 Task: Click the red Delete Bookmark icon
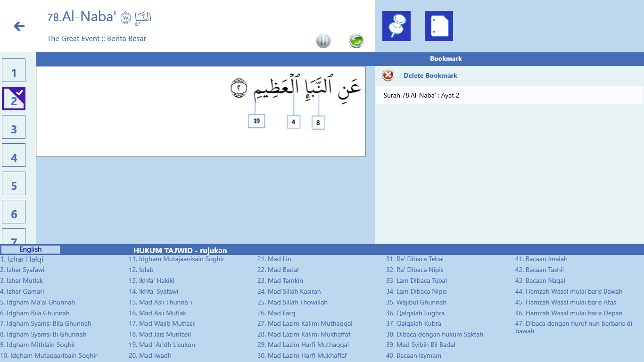388,75
